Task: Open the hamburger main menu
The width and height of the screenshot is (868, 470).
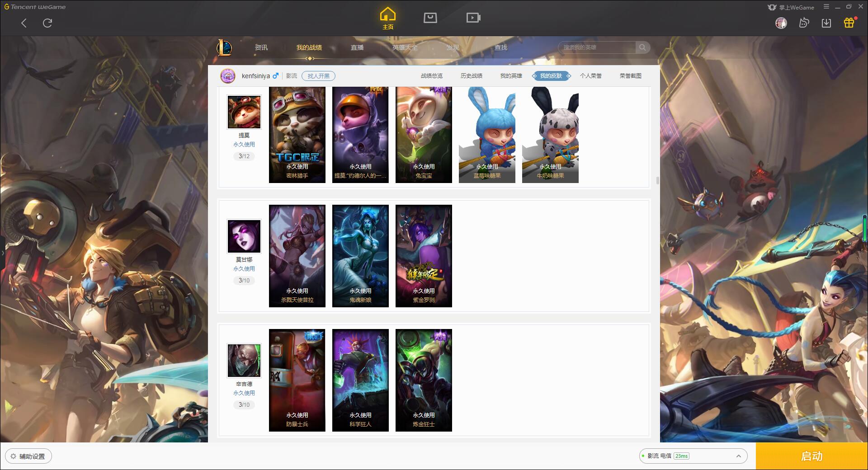Action: pos(826,7)
